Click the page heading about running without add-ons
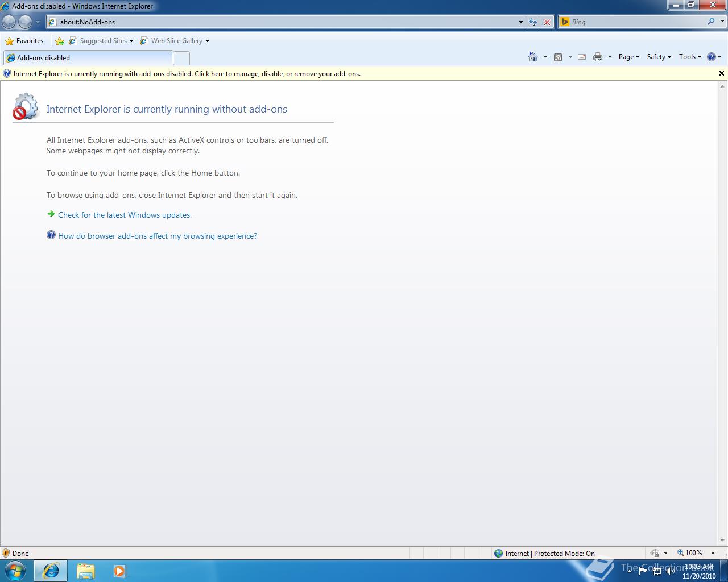This screenshot has height=582, width=728. point(167,109)
